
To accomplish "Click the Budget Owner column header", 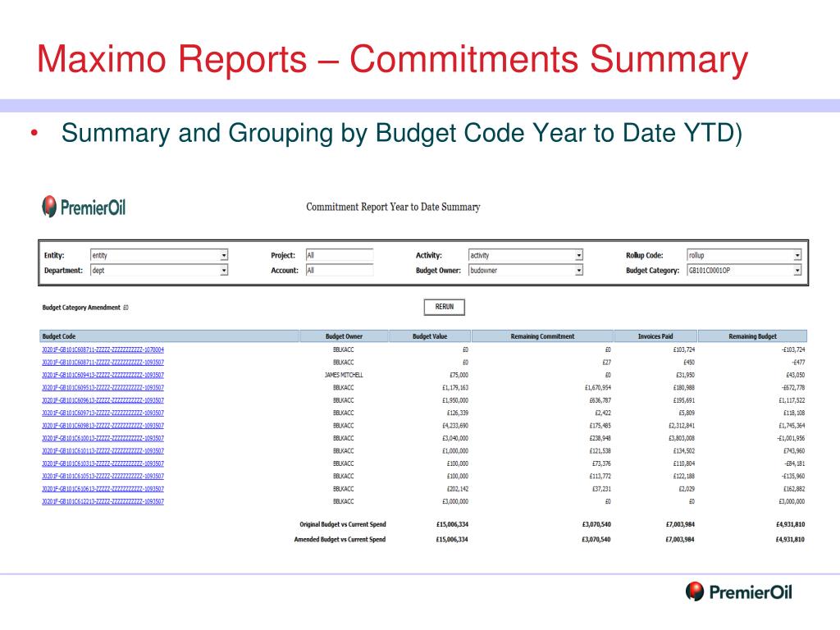I will pyautogui.click(x=344, y=336).
